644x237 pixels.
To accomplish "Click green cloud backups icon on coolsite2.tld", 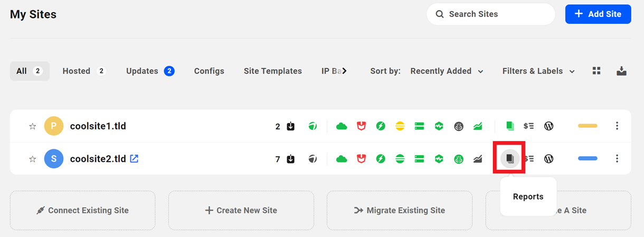I will click(x=342, y=159).
